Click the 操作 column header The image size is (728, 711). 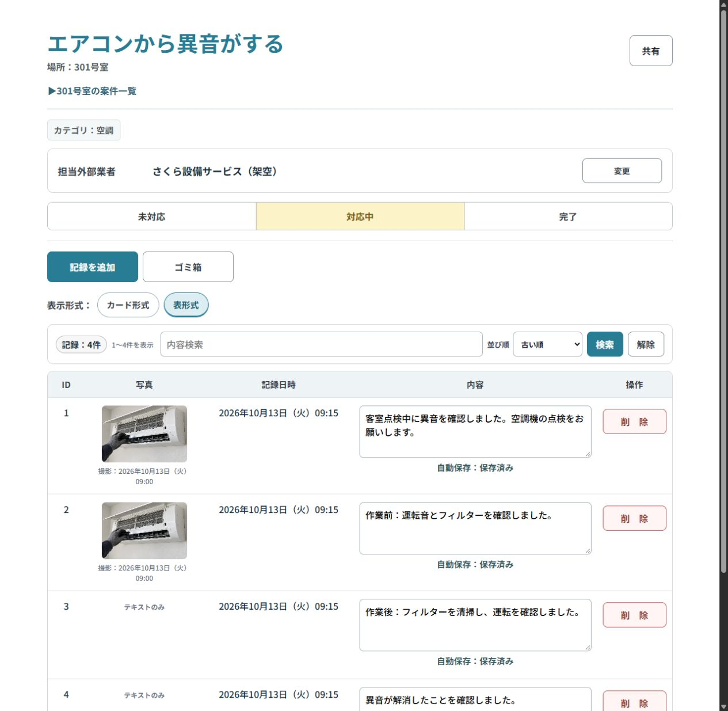(634, 385)
